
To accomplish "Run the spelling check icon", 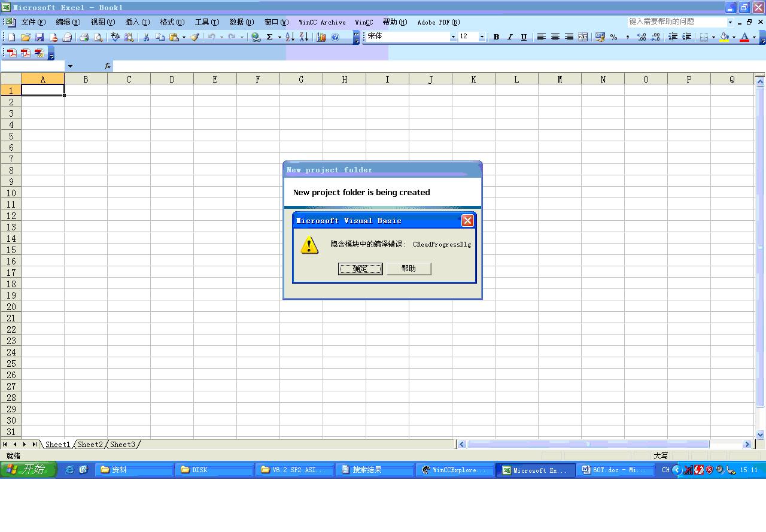I will (x=115, y=37).
